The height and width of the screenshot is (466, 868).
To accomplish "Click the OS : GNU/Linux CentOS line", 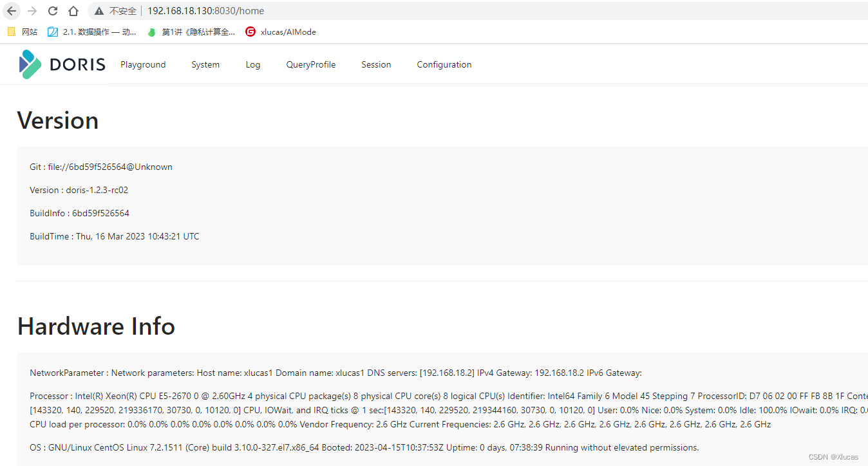I will (x=364, y=447).
